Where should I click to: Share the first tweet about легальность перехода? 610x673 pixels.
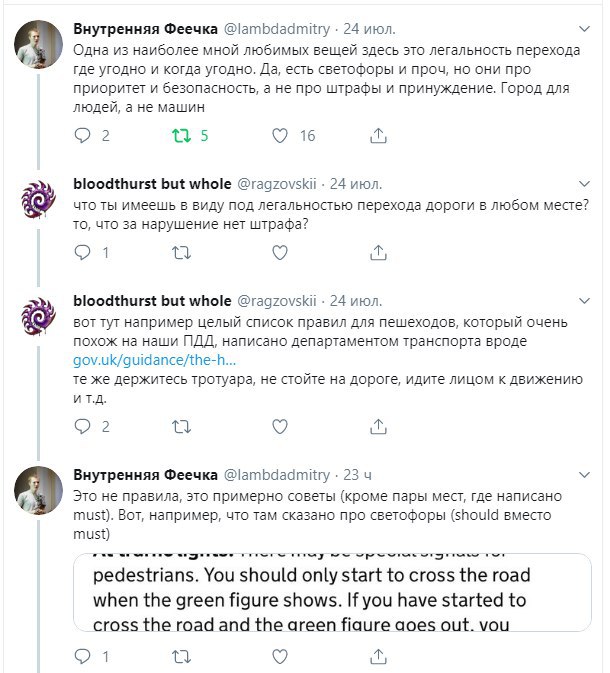(x=379, y=135)
